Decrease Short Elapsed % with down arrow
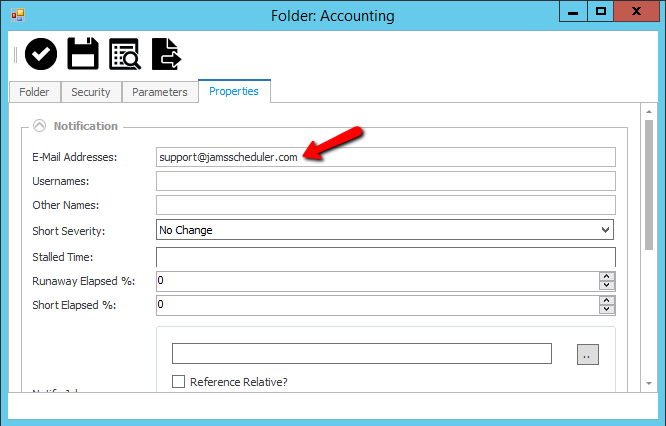 [x=607, y=310]
